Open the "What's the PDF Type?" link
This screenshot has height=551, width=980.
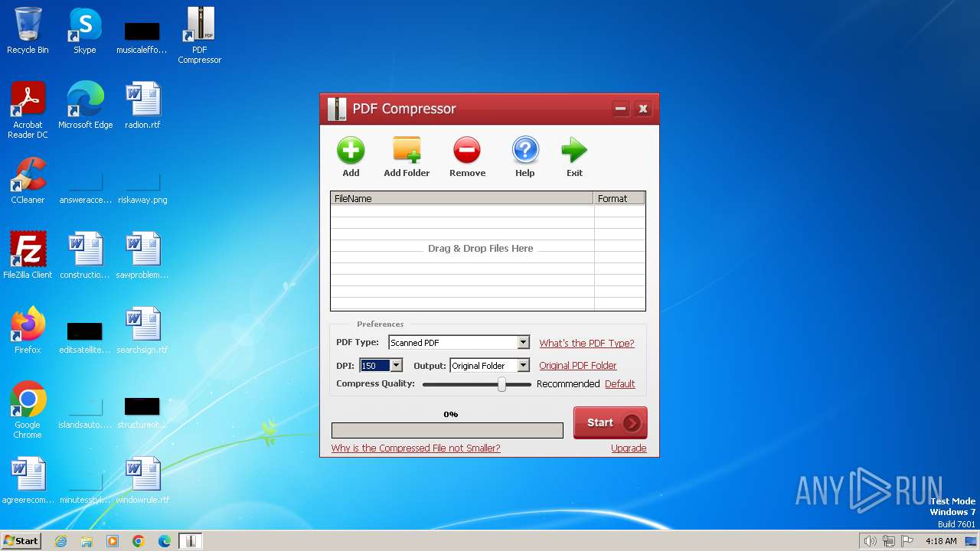coord(586,344)
